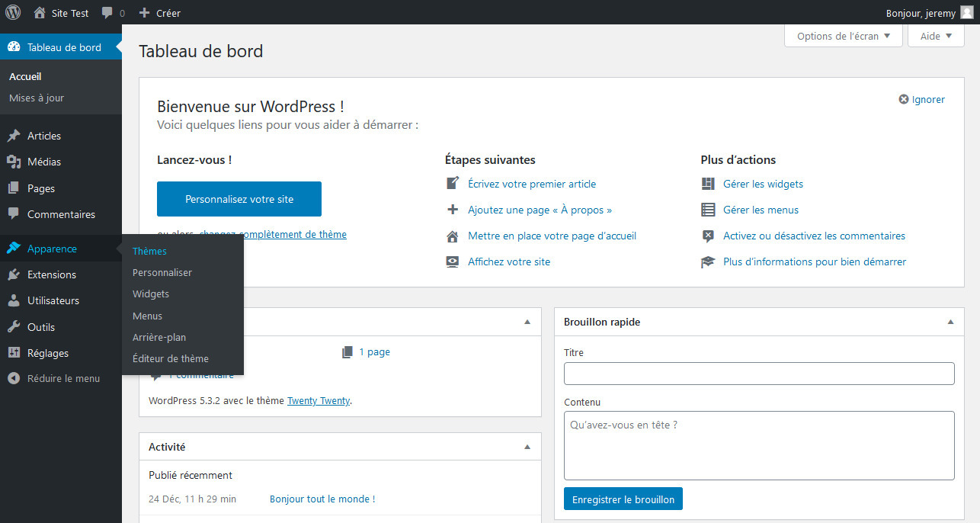Click Enregistrer le brouillon button
The image size is (980, 523).
point(623,499)
